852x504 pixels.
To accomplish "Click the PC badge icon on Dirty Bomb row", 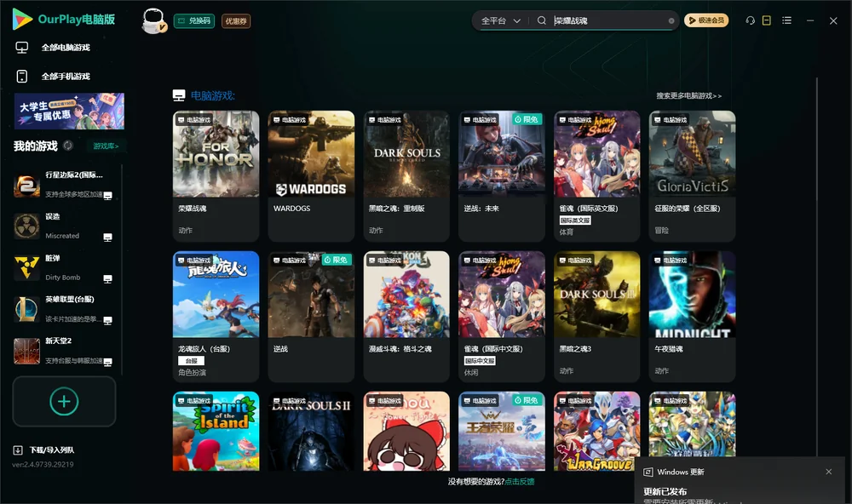I will (x=107, y=278).
